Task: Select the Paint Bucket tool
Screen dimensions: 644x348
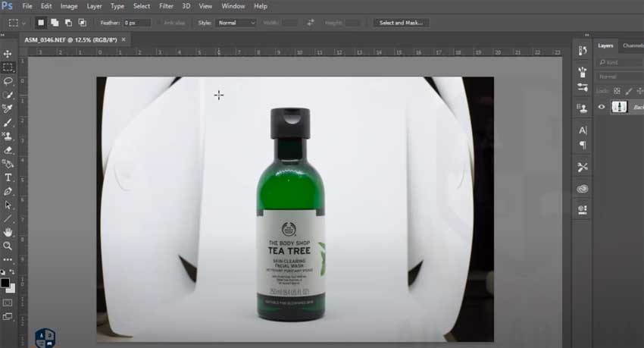Action: point(8,164)
